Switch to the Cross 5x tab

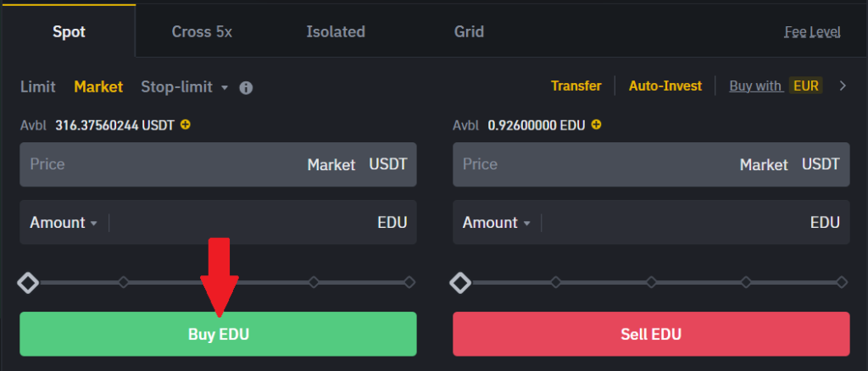pos(202,31)
